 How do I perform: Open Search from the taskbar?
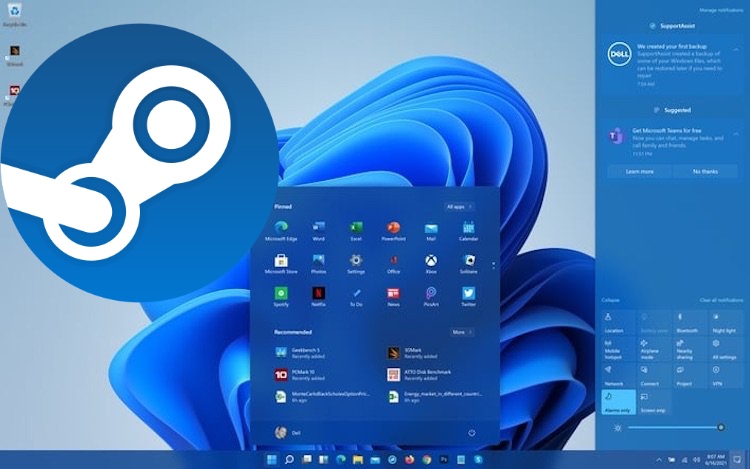(289, 459)
